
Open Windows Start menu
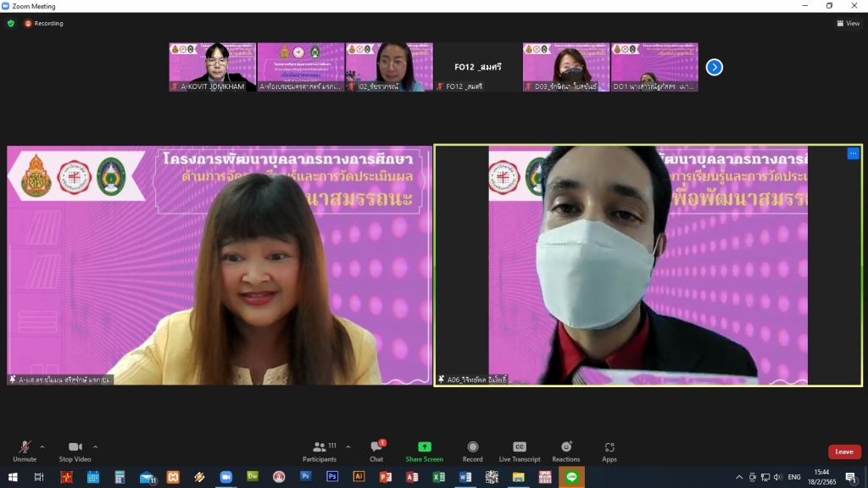(x=13, y=477)
